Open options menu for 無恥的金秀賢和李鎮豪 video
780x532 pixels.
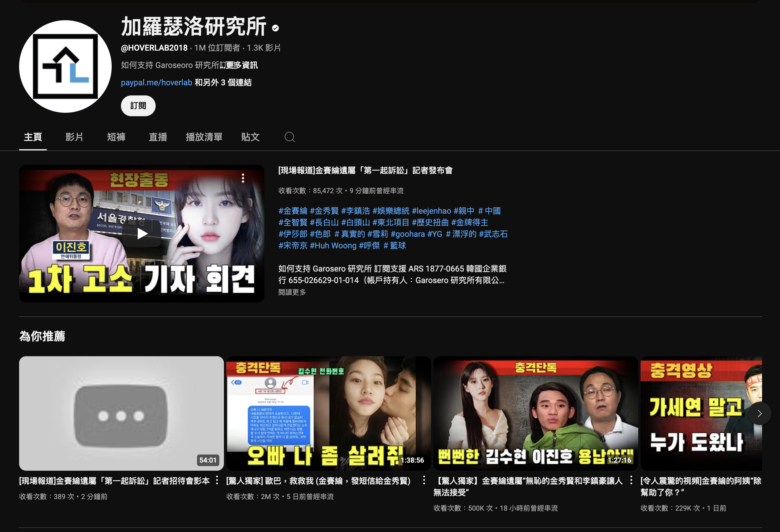point(631,480)
